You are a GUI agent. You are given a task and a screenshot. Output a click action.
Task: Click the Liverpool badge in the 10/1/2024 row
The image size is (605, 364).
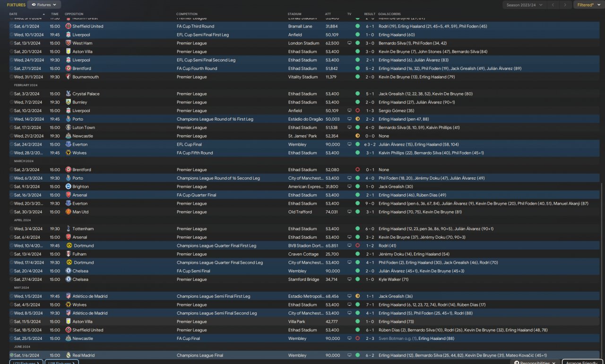69,35
